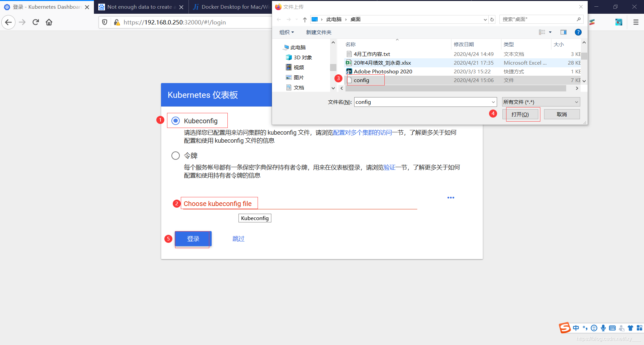Close the Not enough data tab
Viewport: 644px width, 345px height.
[x=181, y=7]
